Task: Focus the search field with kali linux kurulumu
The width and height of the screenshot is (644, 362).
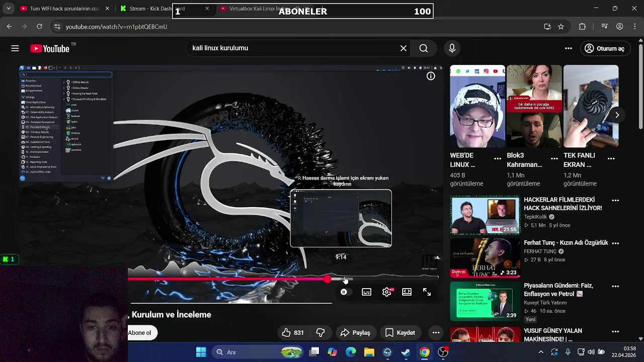Action: point(297,48)
